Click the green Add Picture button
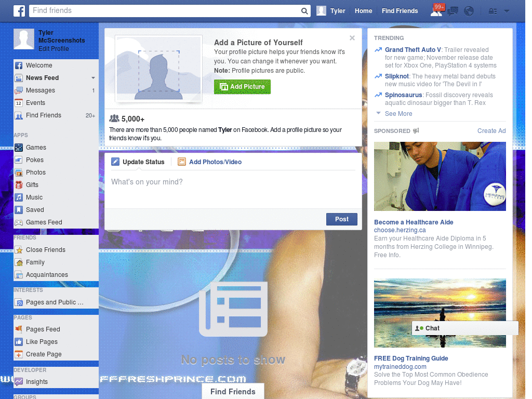The width and height of the screenshot is (532, 399). [242, 87]
